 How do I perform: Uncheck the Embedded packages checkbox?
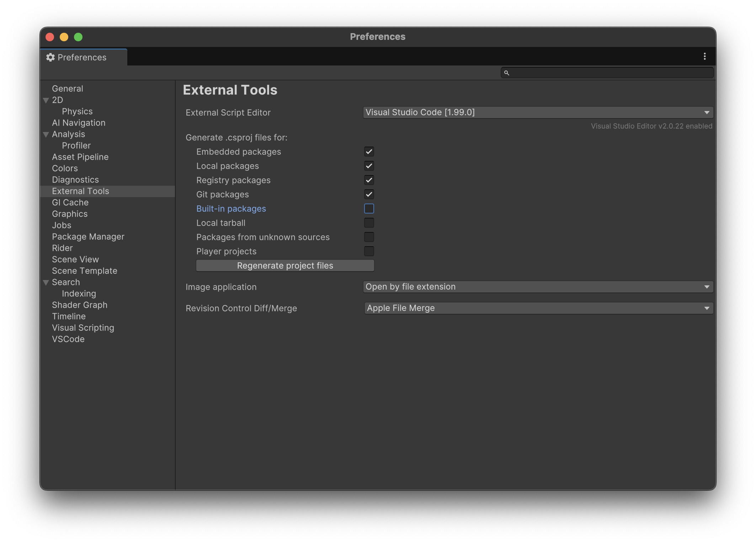369,152
